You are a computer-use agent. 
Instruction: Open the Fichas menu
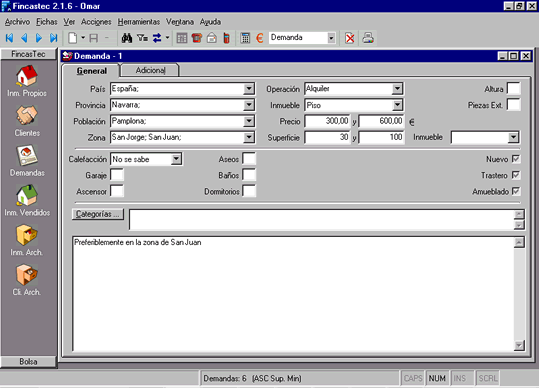point(47,22)
